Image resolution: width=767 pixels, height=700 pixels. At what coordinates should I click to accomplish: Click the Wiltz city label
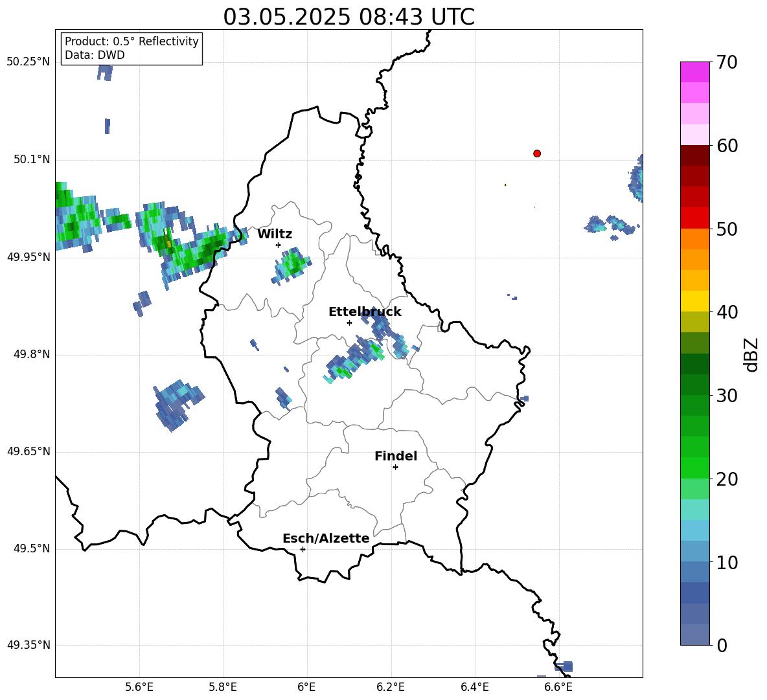[275, 234]
